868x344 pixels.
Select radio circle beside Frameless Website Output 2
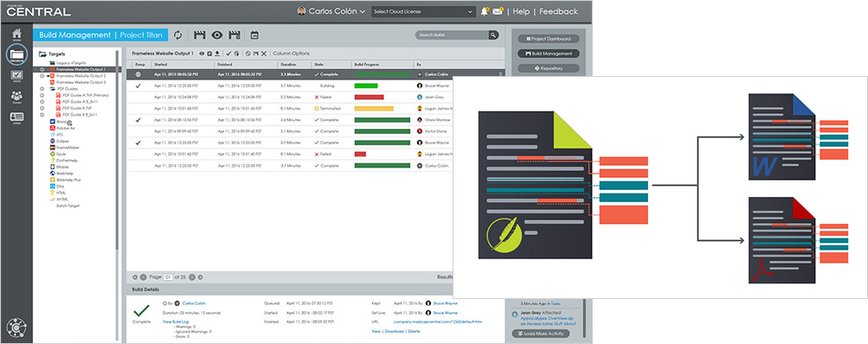pos(42,76)
